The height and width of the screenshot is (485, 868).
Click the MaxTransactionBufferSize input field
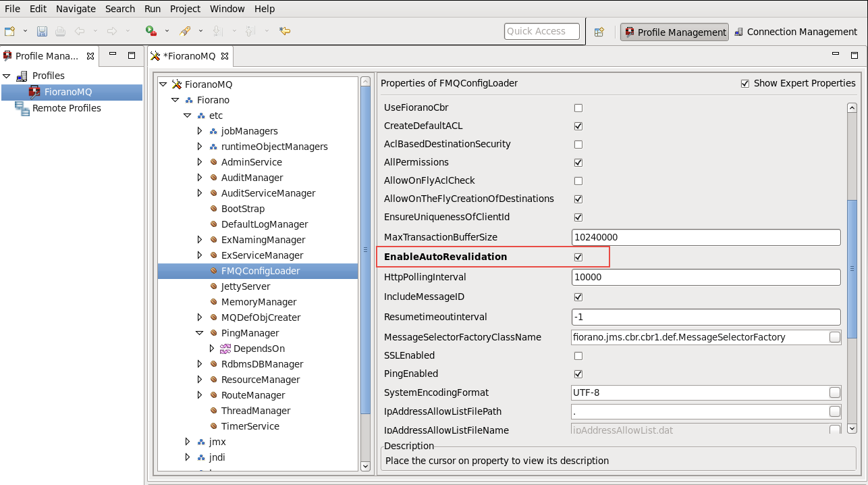(x=706, y=237)
